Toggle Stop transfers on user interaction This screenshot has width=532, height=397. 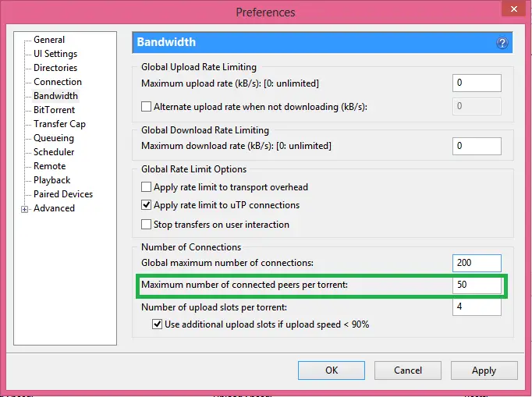146,225
